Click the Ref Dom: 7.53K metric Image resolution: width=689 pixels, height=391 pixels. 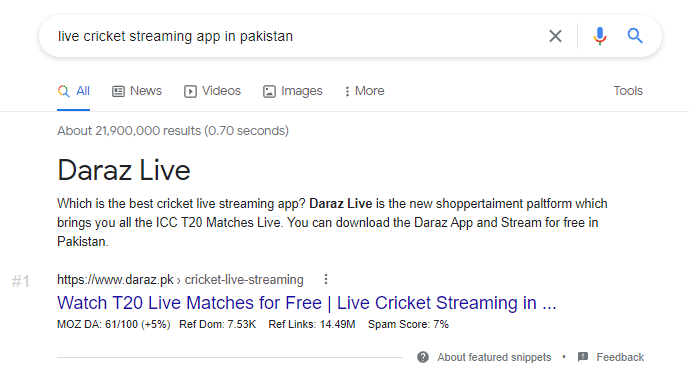click(218, 325)
